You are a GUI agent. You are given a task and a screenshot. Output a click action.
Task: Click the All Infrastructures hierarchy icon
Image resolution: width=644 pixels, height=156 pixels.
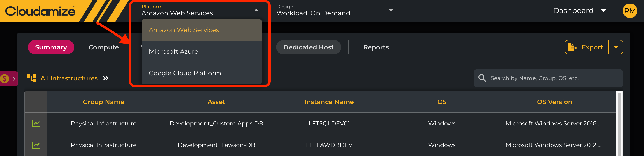[32, 78]
